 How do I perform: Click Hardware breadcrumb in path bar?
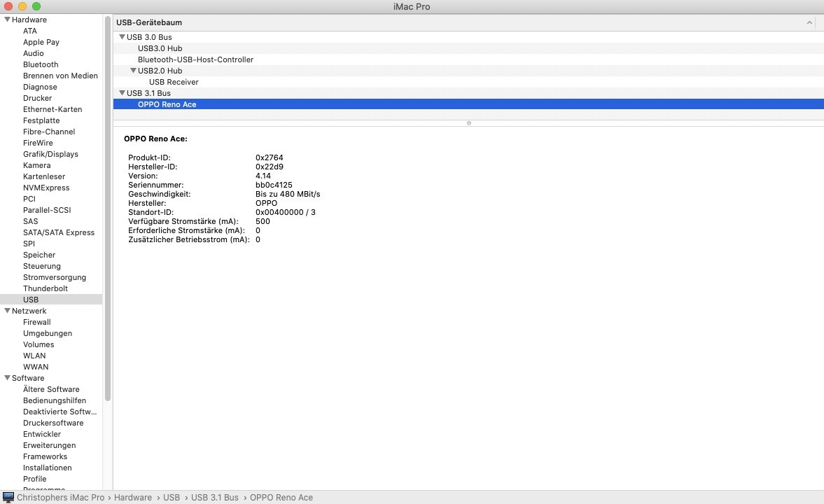(x=133, y=497)
